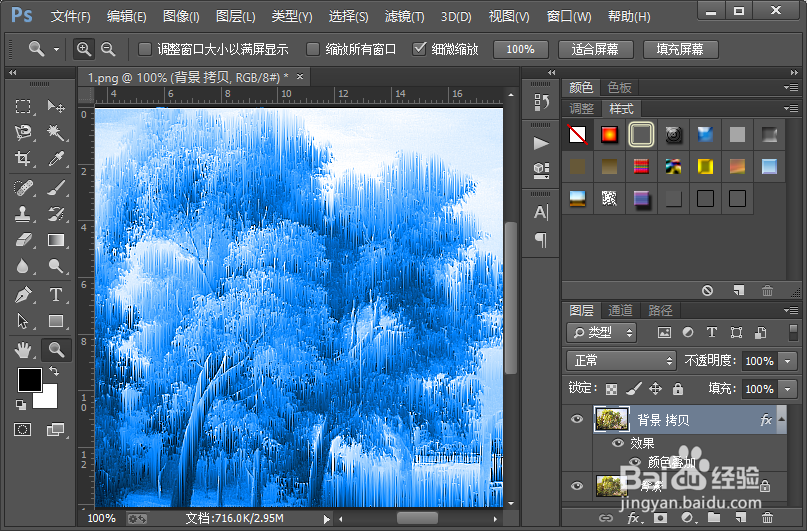This screenshot has width=807, height=531.
Task: Click the 100% zoom button
Action: coord(521,49)
